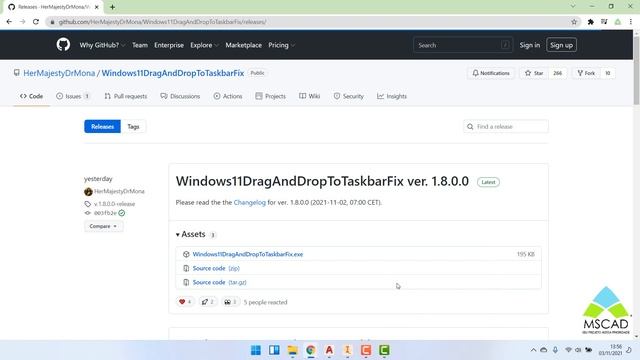Open the Pull requests tab
640x360 pixels.
click(x=126, y=96)
